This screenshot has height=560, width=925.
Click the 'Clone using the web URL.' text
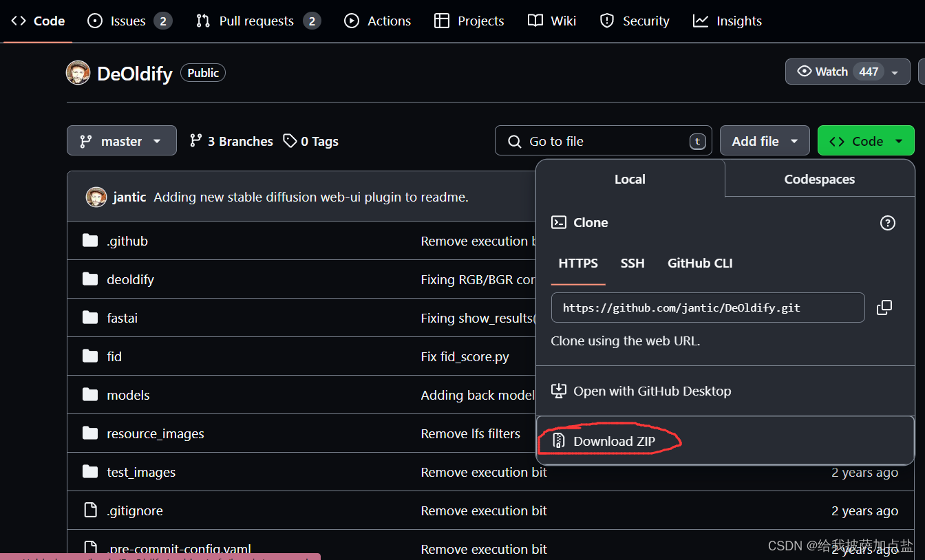pyautogui.click(x=626, y=341)
